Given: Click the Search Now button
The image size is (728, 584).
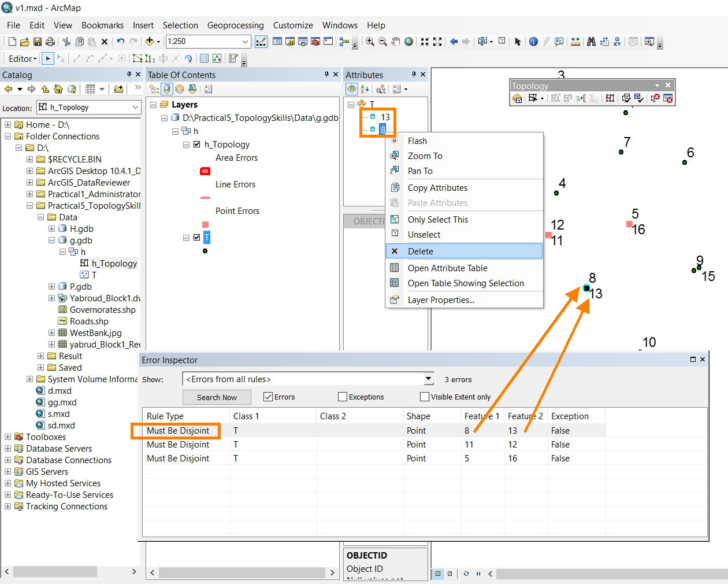Looking at the screenshot, I should 217,397.
